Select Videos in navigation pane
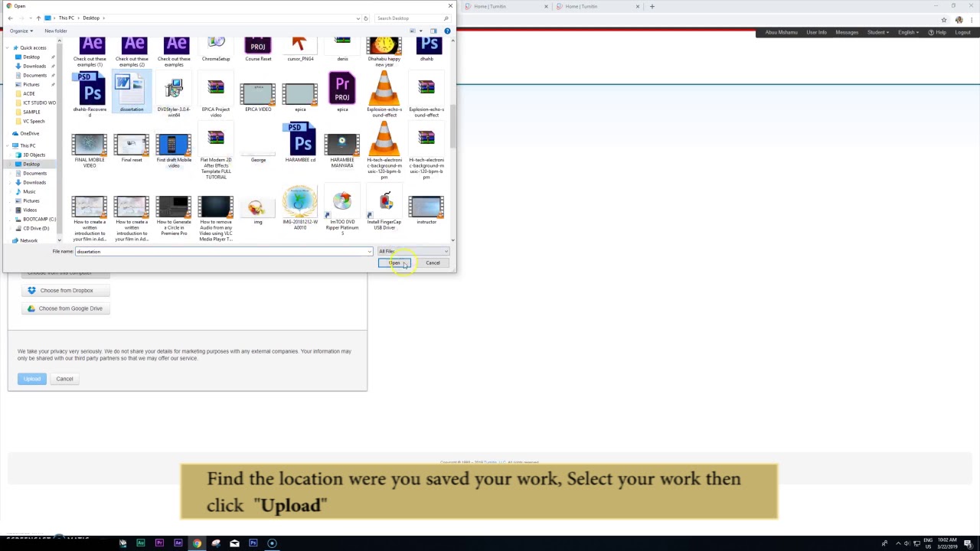The image size is (980, 551). pos(30,210)
